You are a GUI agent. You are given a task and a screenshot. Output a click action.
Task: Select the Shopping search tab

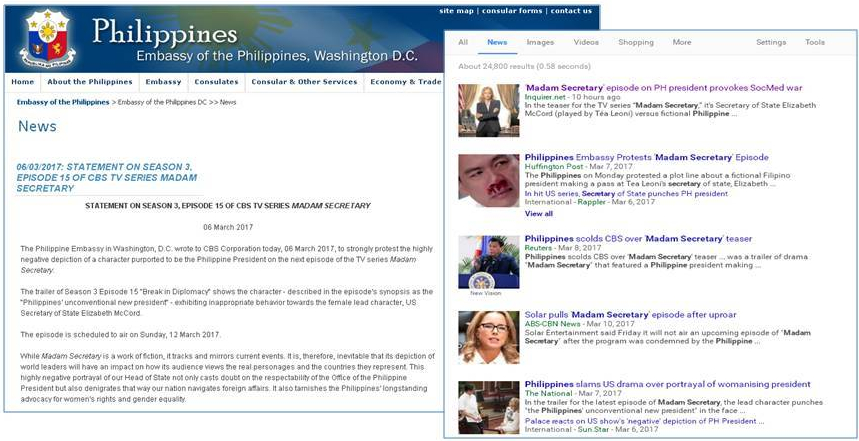635,42
